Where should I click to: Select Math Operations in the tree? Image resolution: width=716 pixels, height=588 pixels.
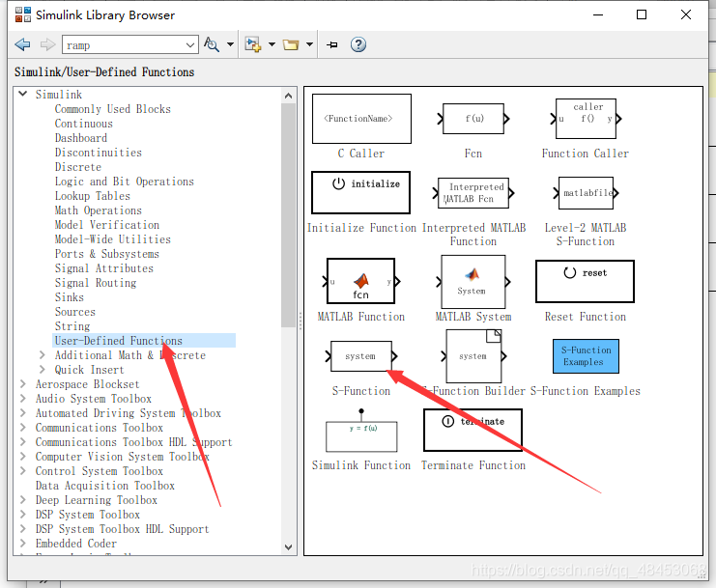[x=99, y=210]
